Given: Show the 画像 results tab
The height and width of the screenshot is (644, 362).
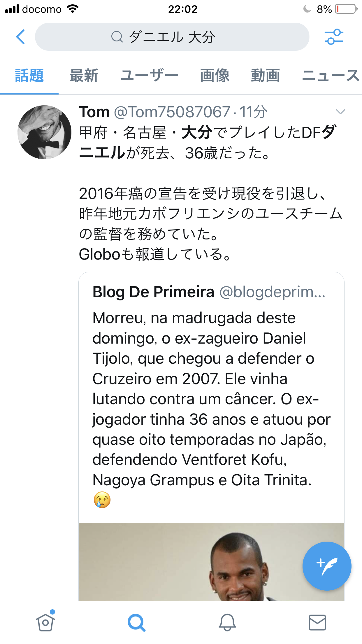Looking at the screenshot, I should point(215,76).
